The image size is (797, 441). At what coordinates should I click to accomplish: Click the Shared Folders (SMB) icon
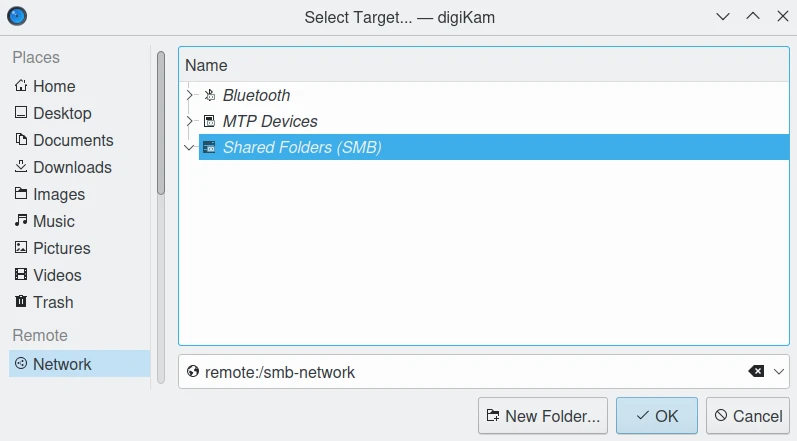[209, 148]
